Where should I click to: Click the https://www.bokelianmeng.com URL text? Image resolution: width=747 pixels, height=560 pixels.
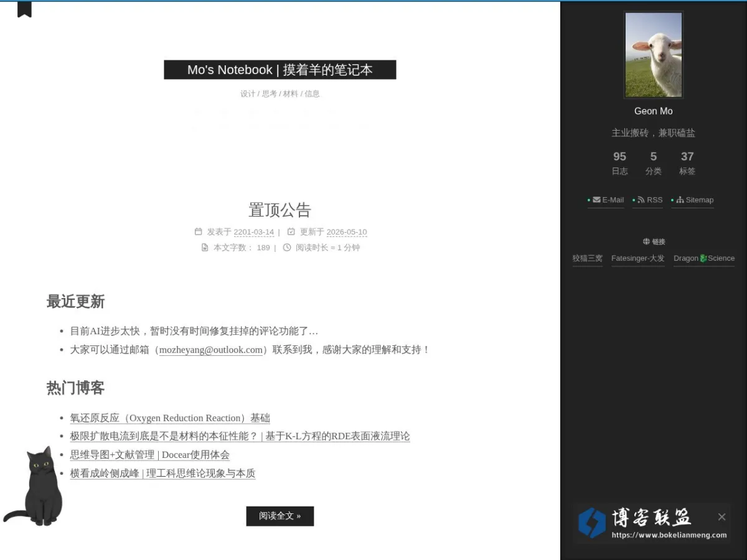[x=669, y=534]
